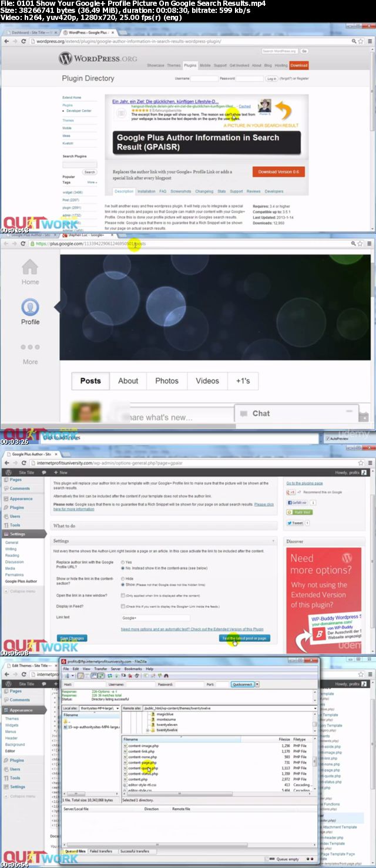
Task: Open the Photos tab on the Google+ profile
Action: coord(167,381)
